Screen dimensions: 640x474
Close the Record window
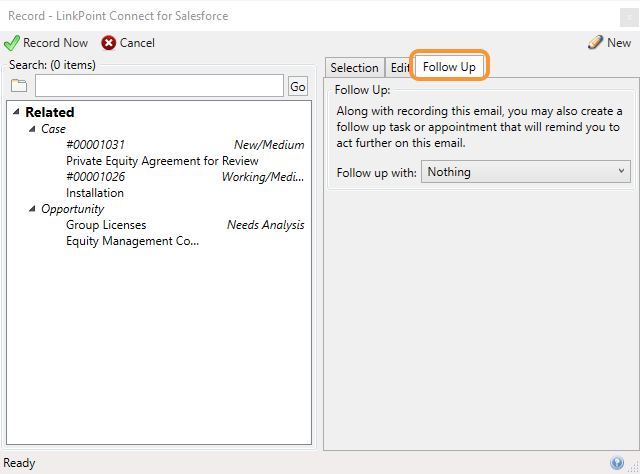(x=629, y=18)
